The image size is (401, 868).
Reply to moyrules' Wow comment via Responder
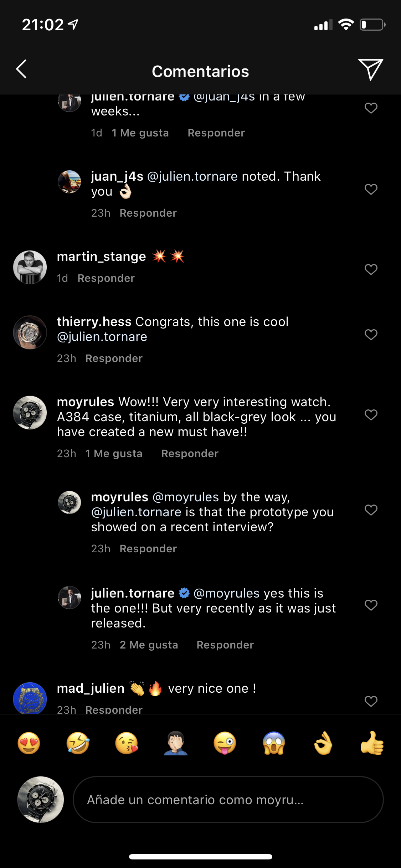pos(190,454)
